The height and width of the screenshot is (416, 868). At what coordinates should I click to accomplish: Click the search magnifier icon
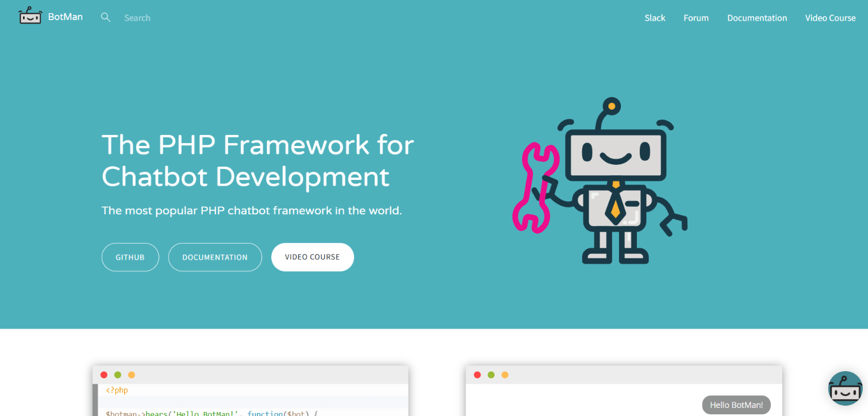[105, 17]
